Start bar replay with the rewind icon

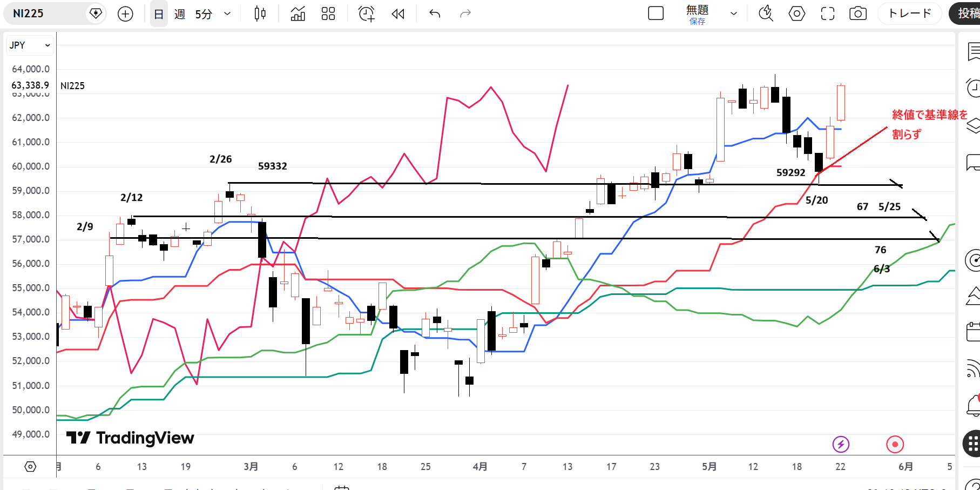click(398, 14)
